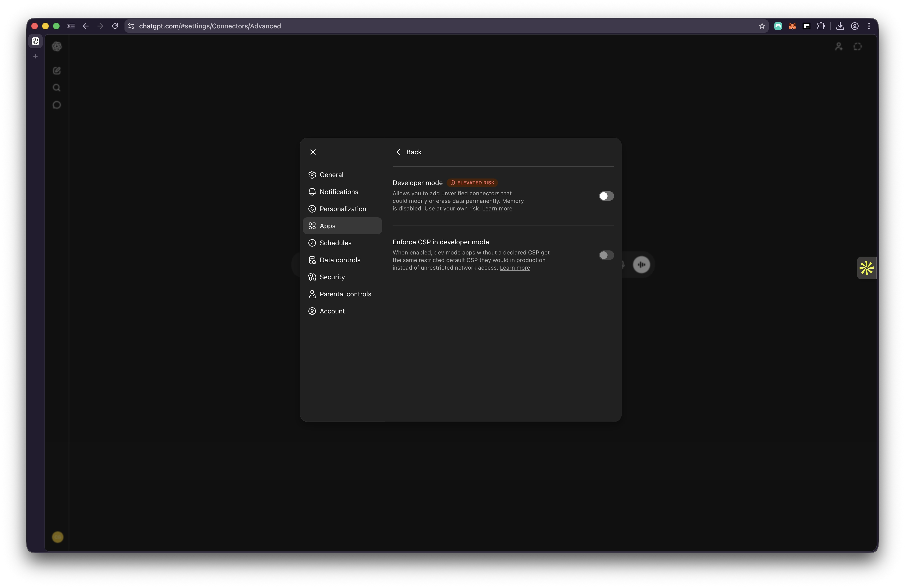Click the ELEVATED RISK badge
Screen dimensions: 905x588
pyautogui.click(x=472, y=183)
